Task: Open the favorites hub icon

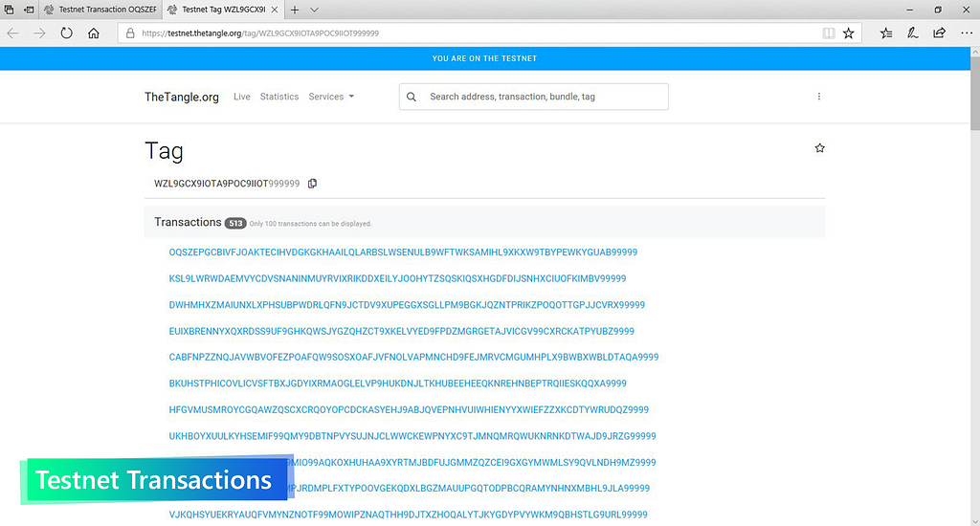Action: click(x=885, y=33)
